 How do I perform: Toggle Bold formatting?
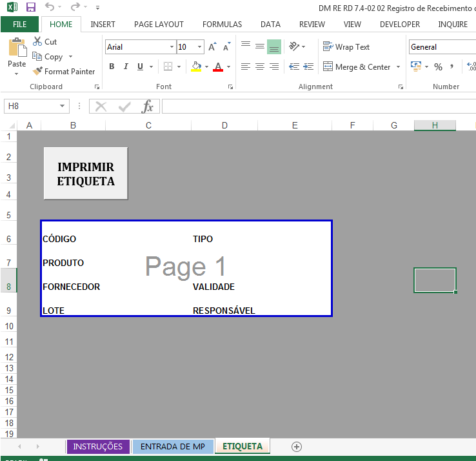tap(112, 67)
